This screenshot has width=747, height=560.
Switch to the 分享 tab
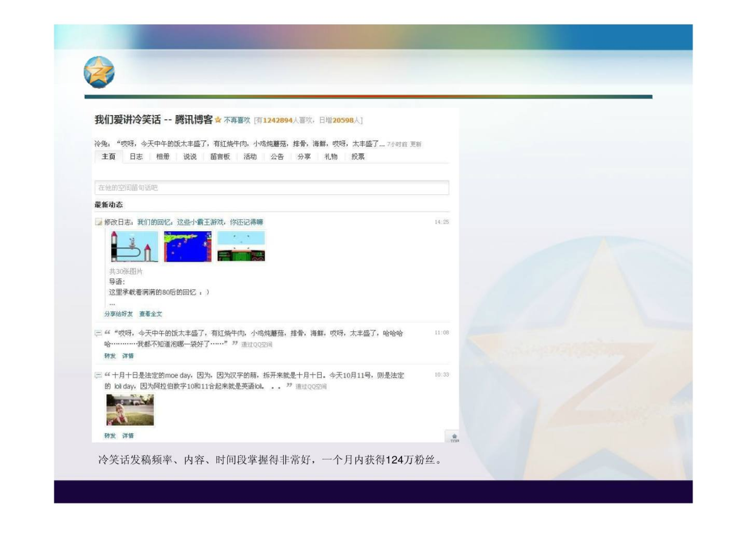point(304,157)
